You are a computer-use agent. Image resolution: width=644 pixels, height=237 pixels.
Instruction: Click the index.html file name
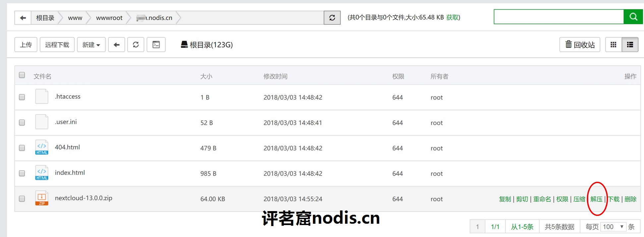(70, 173)
